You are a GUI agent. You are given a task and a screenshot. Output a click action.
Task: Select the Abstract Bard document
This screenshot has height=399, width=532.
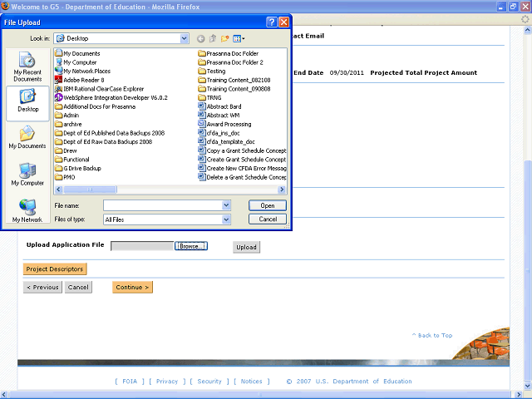(x=219, y=106)
